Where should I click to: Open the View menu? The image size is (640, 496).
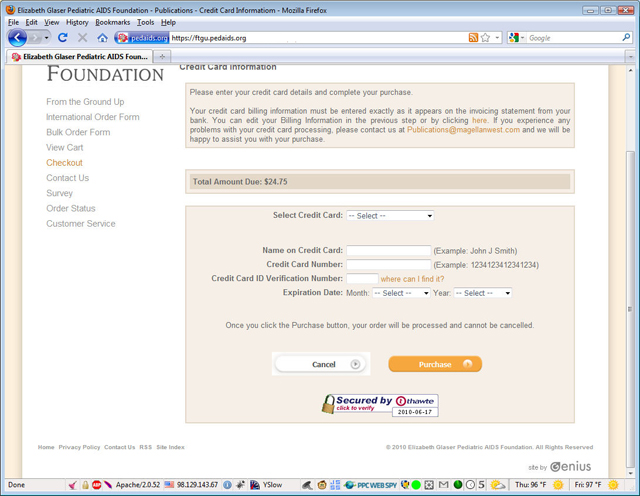pyautogui.click(x=51, y=22)
